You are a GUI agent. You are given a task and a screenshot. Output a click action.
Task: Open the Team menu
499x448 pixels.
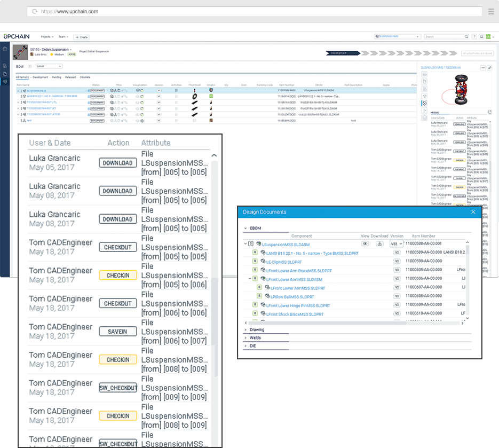click(64, 37)
